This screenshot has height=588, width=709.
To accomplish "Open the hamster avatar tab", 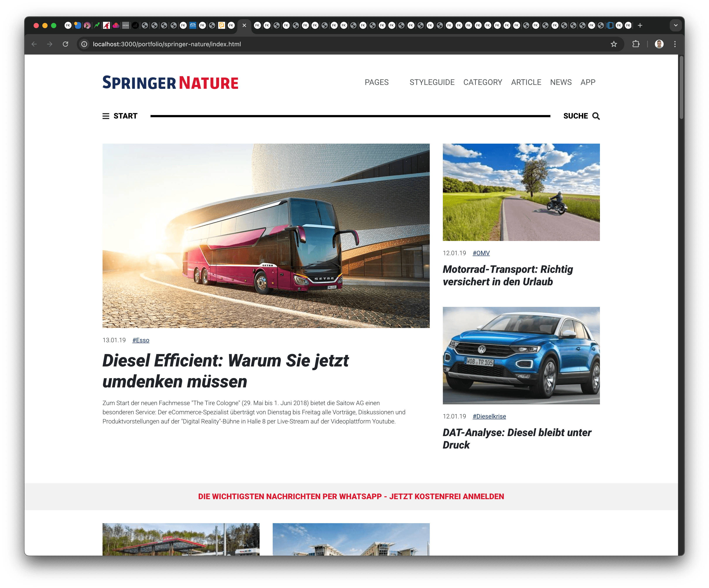I will point(87,25).
